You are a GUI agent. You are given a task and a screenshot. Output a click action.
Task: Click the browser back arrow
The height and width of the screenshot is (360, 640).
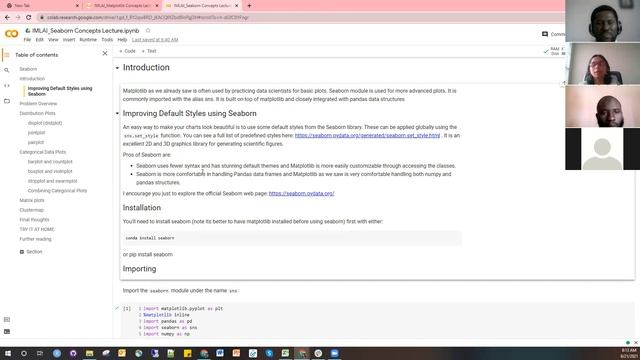coord(7,18)
